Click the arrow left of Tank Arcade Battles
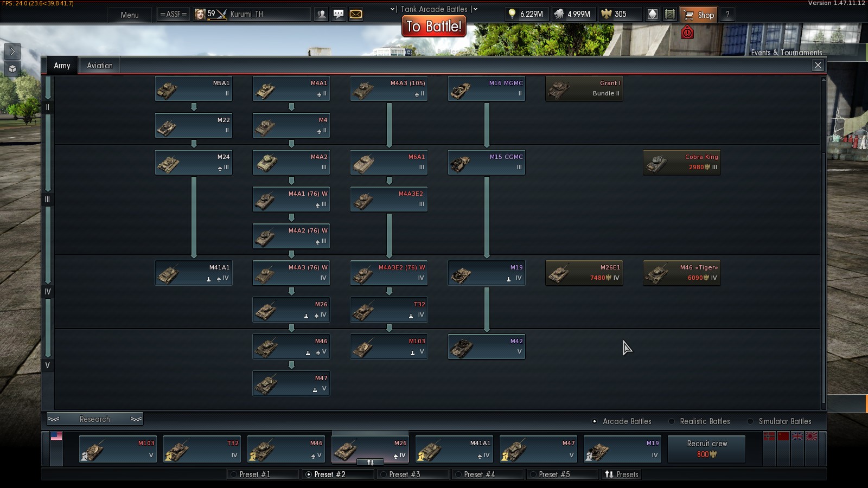The height and width of the screenshot is (488, 868). point(393,9)
